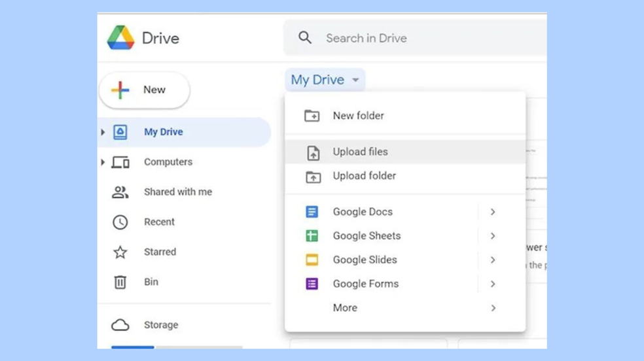Click the green Google Sheets icon
644x361 pixels.
[x=312, y=236]
